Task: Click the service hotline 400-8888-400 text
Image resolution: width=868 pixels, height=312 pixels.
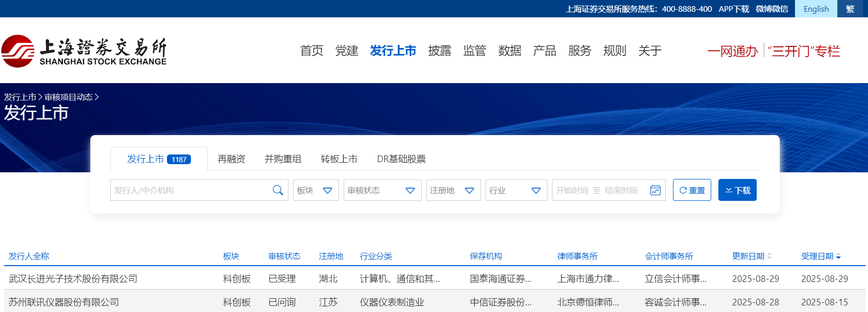Action: (x=687, y=9)
